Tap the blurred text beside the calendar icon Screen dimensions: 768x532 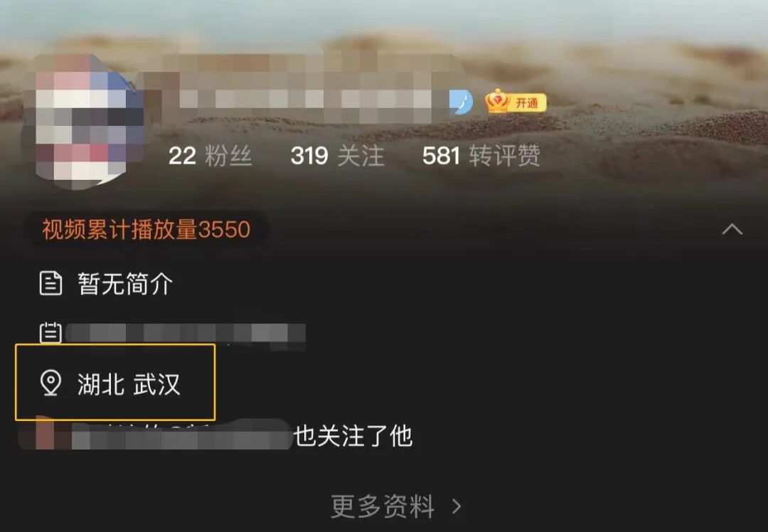pyautogui.click(x=185, y=336)
